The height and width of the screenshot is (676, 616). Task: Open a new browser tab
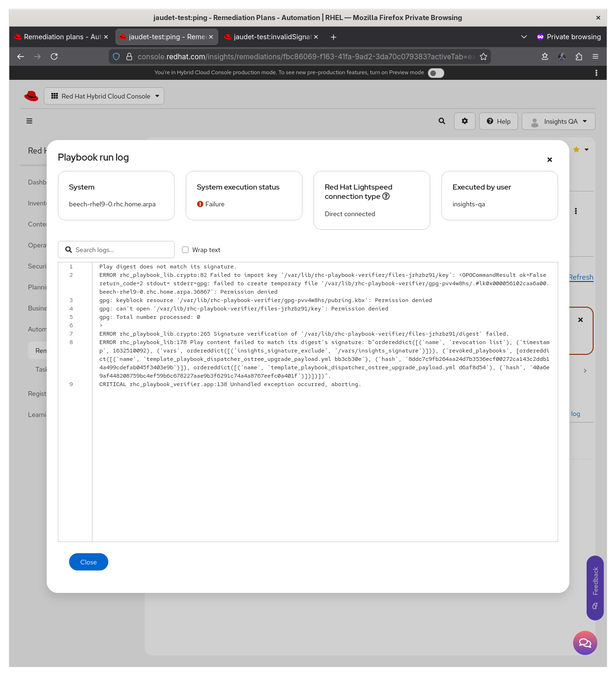tap(333, 37)
